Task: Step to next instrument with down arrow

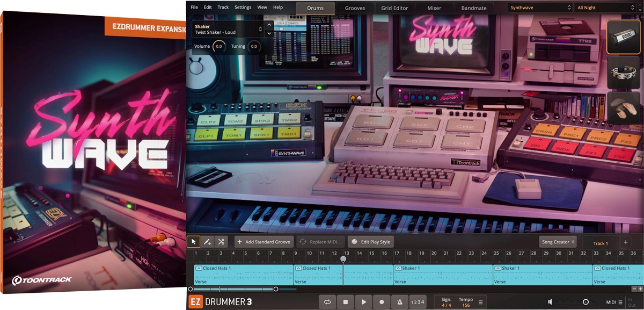Action: tap(269, 33)
